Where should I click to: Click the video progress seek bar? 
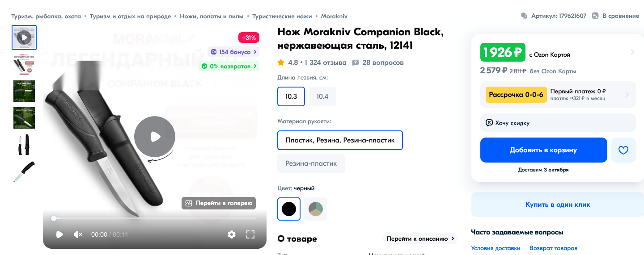tap(155, 218)
